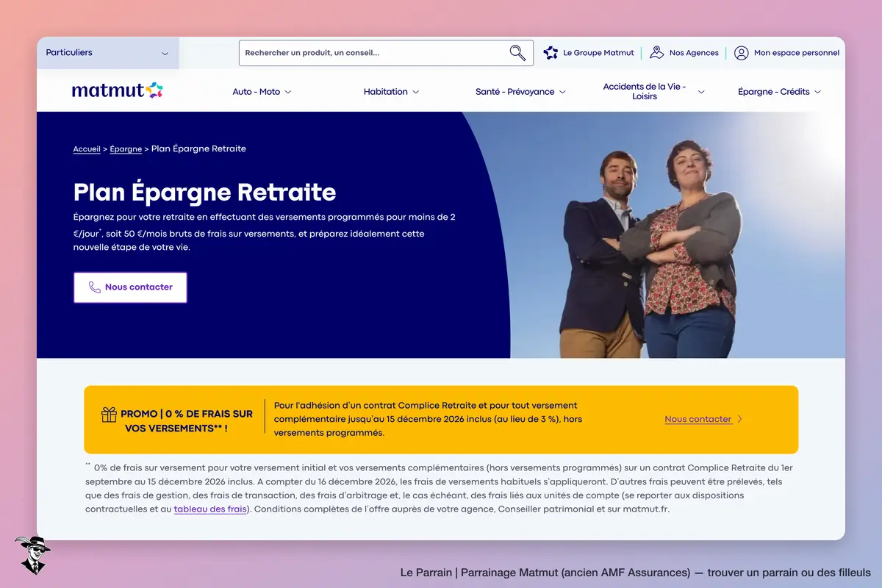
Task: Click the paragraph starting Pour l'adhésion d'un contrat
Action: click(x=426, y=420)
